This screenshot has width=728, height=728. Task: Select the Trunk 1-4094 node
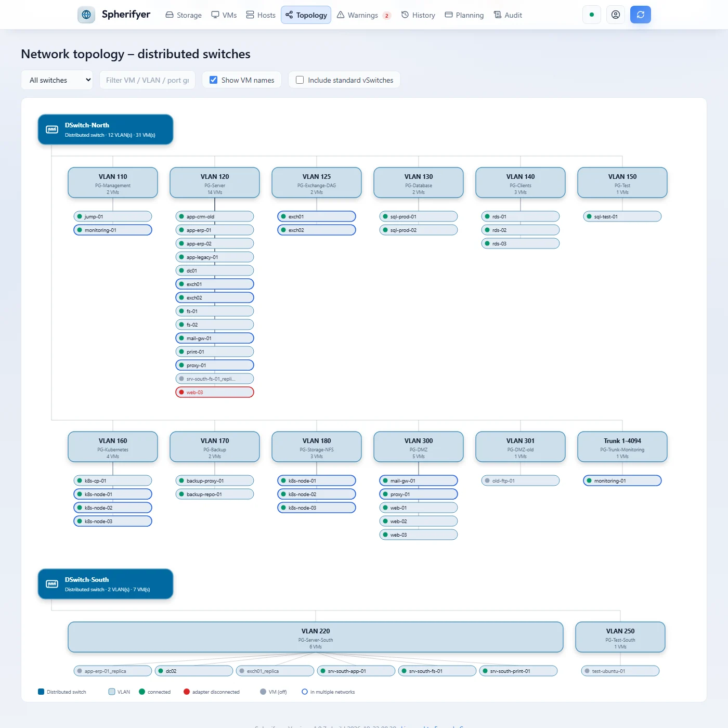click(x=622, y=447)
